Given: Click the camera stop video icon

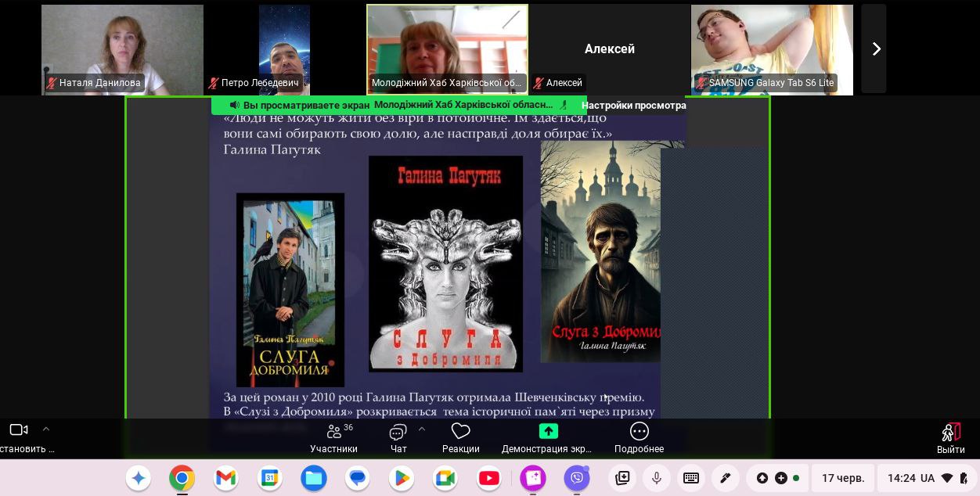Looking at the screenshot, I should pyautogui.click(x=18, y=430).
